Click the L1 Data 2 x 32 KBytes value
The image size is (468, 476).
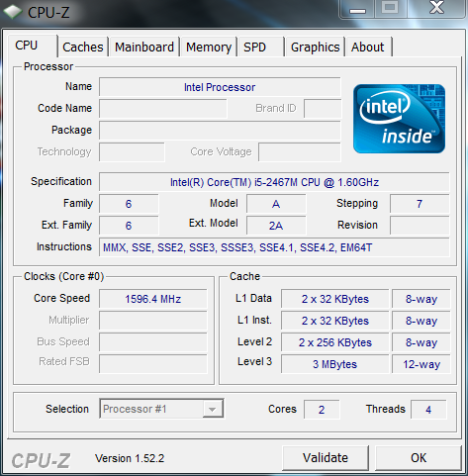coord(334,299)
